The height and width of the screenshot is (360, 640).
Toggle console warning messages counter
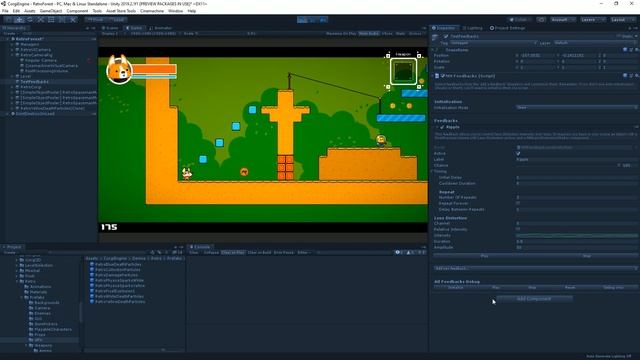411,253
